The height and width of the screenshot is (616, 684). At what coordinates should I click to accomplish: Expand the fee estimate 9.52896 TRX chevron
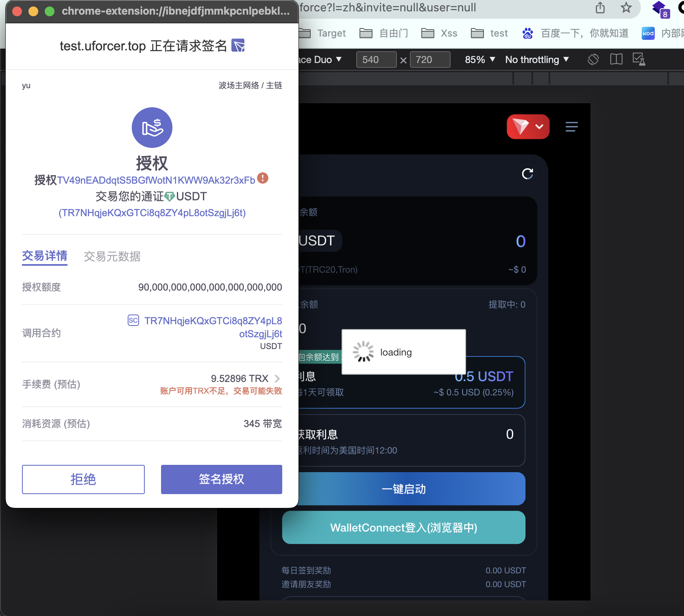(x=277, y=379)
